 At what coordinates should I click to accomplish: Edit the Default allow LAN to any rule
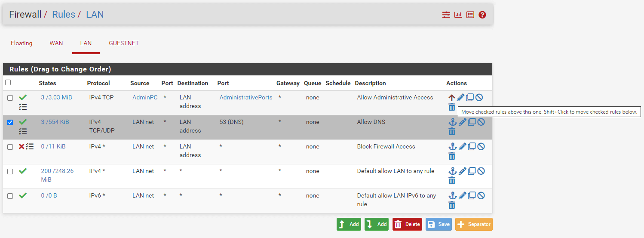[x=462, y=171]
